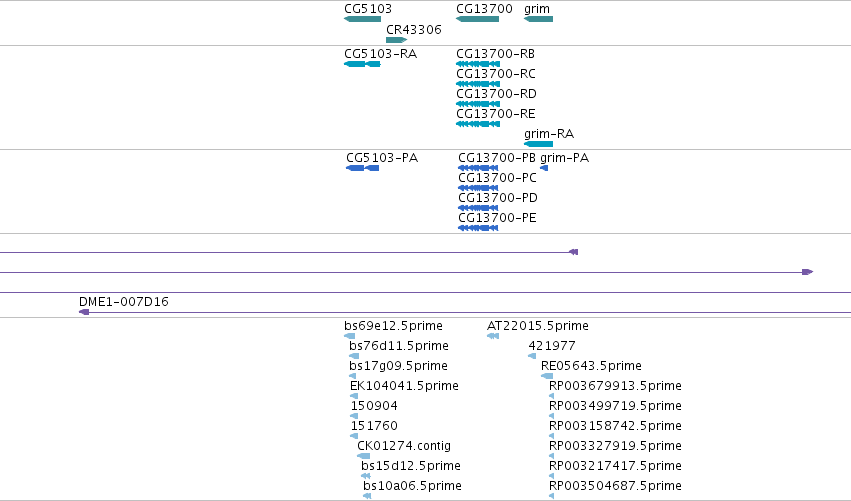Click the CG13700-PE protein glyph
Image resolution: width=851 pixels, height=501 pixels.
tap(478, 228)
